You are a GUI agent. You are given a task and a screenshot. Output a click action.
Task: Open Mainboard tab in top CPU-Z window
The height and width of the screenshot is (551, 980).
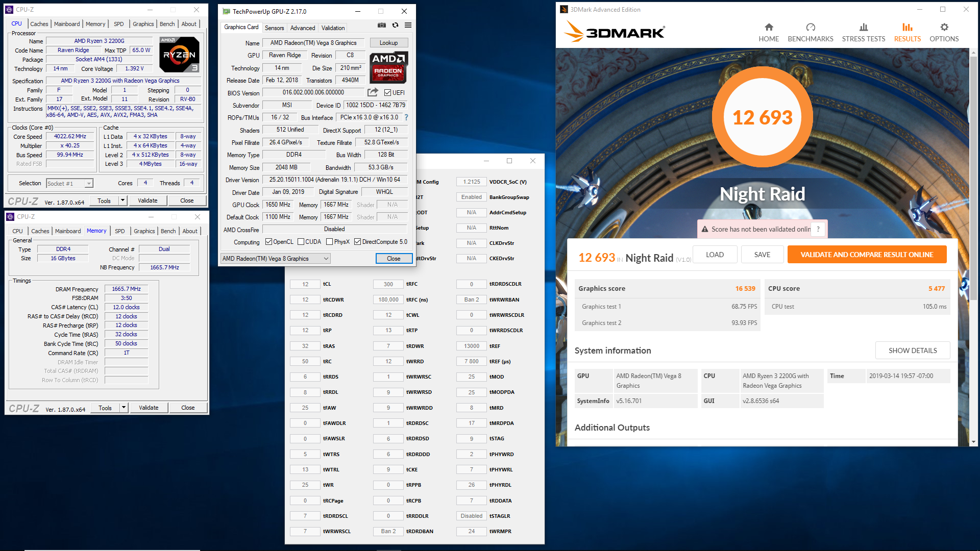[67, 24]
